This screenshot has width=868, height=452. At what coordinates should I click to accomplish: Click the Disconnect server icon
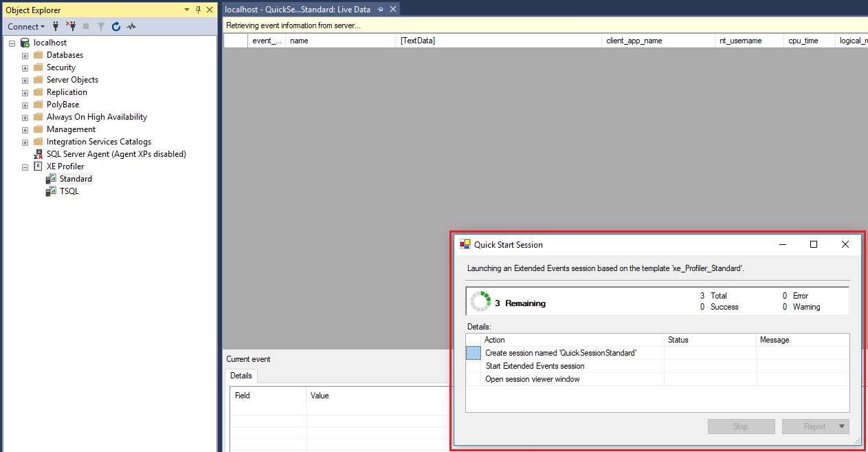point(72,26)
